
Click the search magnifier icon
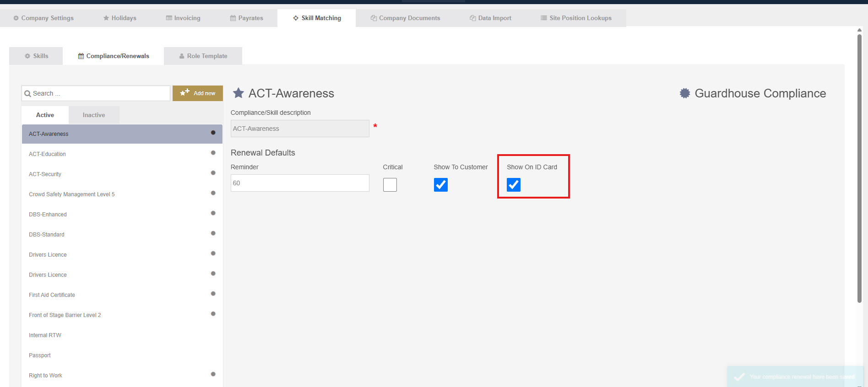point(28,94)
